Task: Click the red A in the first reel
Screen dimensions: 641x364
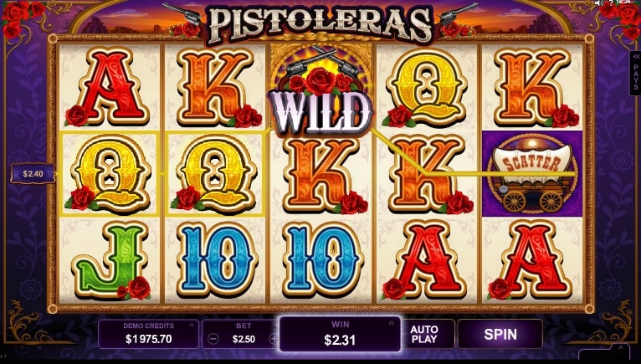Action: pos(107,87)
